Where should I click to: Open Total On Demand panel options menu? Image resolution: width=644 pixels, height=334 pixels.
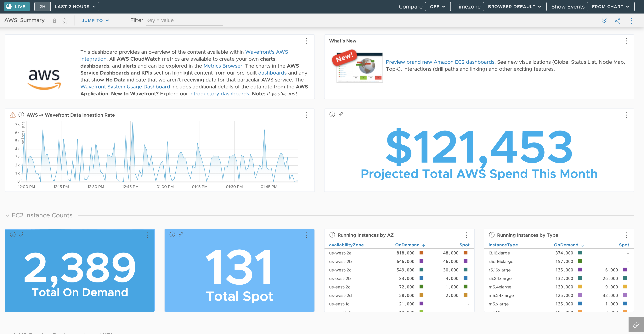point(147,235)
